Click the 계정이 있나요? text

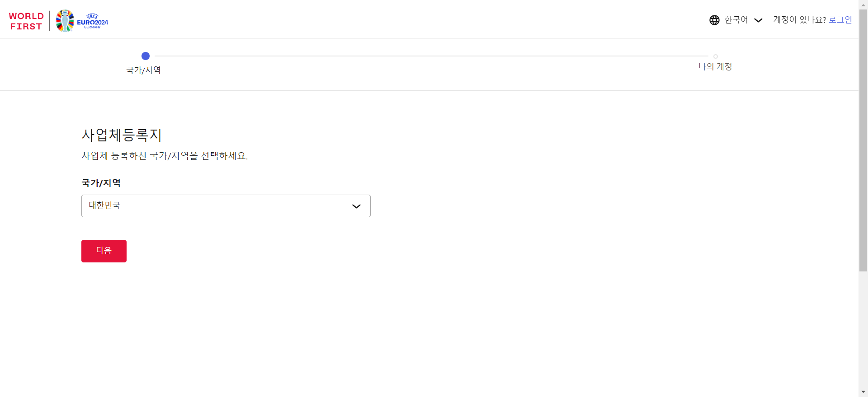[799, 20]
